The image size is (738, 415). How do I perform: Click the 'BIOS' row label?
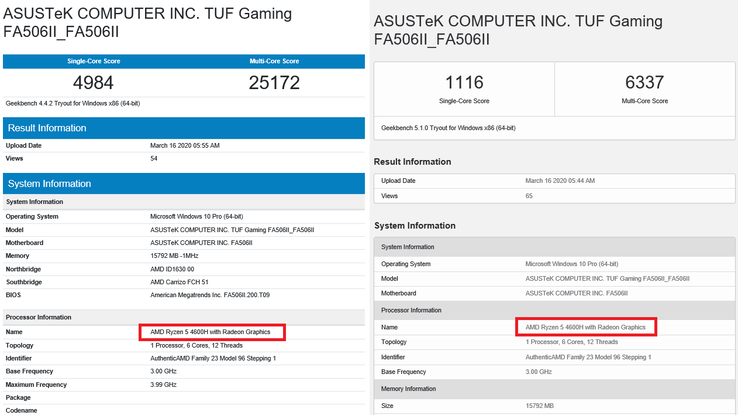(x=13, y=295)
